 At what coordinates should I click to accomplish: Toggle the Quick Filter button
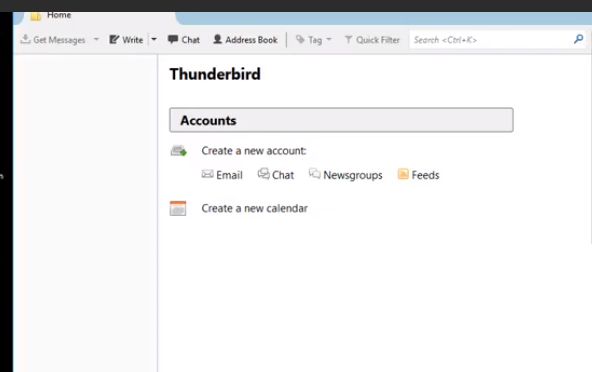372,40
